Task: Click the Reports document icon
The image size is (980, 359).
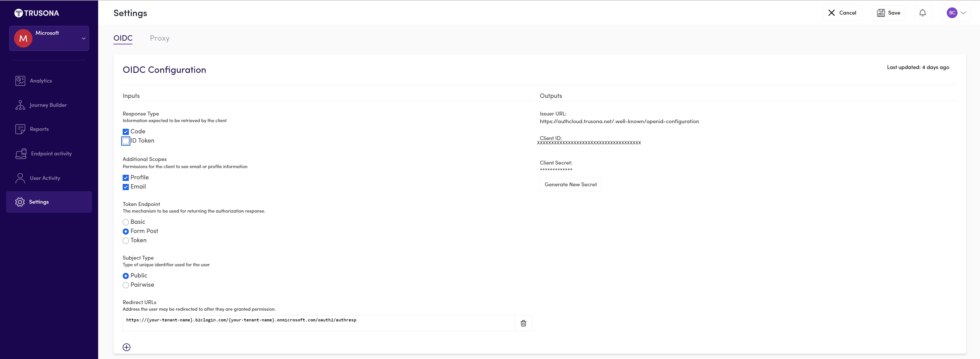Action: point(20,129)
